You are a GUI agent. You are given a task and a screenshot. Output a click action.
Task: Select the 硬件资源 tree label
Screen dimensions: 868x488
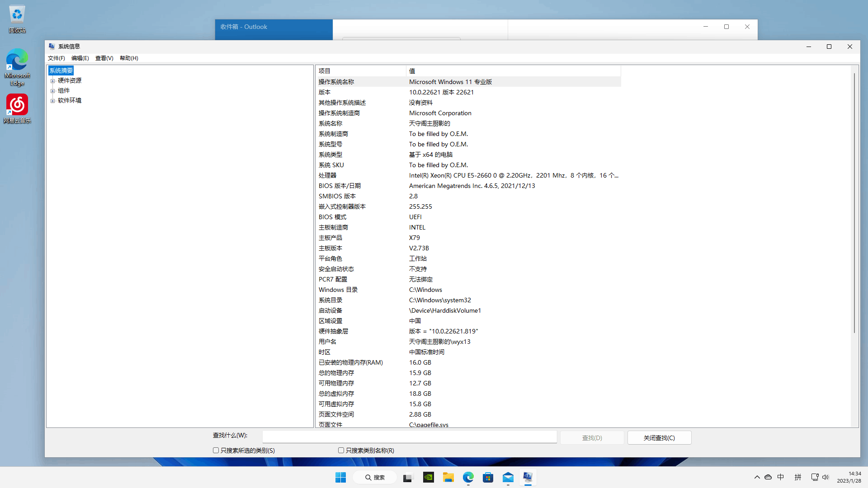pyautogui.click(x=70, y=80)
